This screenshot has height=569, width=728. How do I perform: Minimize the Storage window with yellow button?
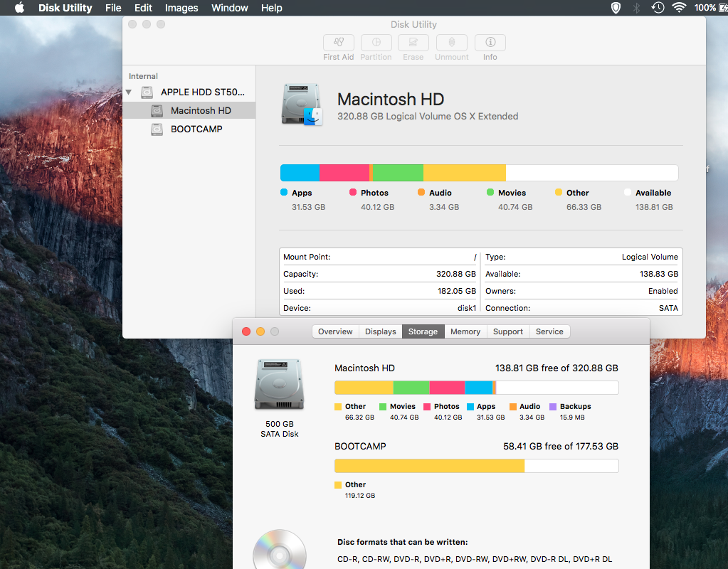tap(260, 331)
